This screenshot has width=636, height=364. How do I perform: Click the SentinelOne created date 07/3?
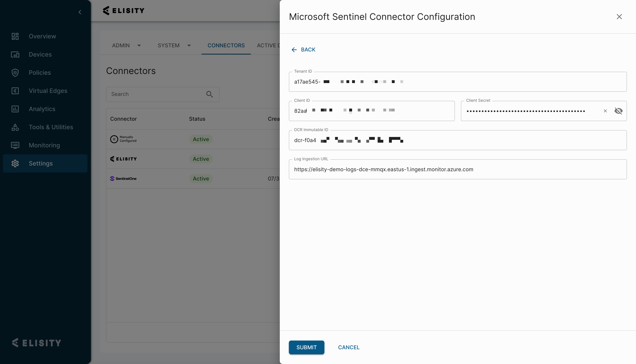(x=274, y=179)
